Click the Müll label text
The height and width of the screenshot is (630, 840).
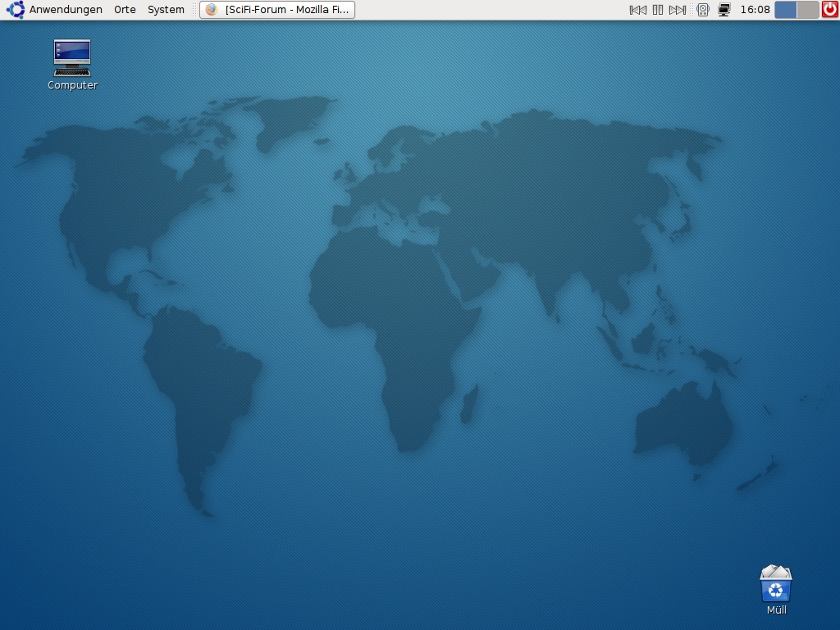coord(776,610)
